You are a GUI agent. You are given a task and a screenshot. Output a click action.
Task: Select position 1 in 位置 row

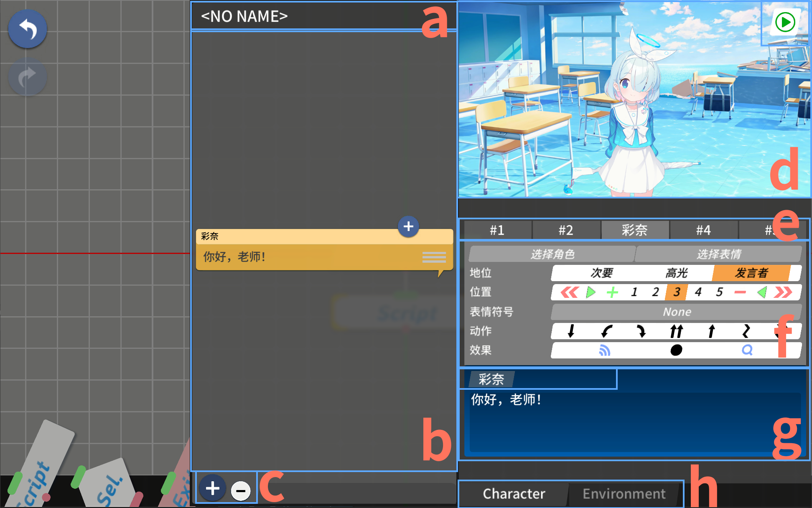click(634, 292)
